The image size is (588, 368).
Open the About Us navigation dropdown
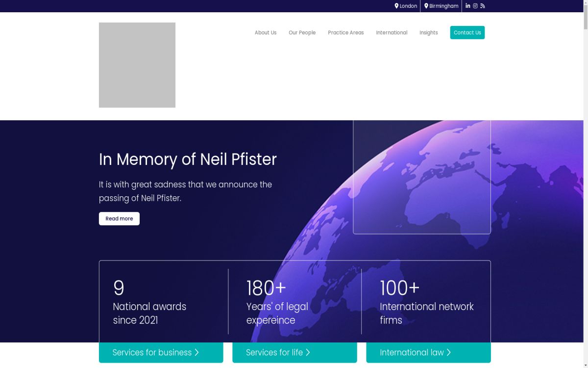click(x=265, y=32)
